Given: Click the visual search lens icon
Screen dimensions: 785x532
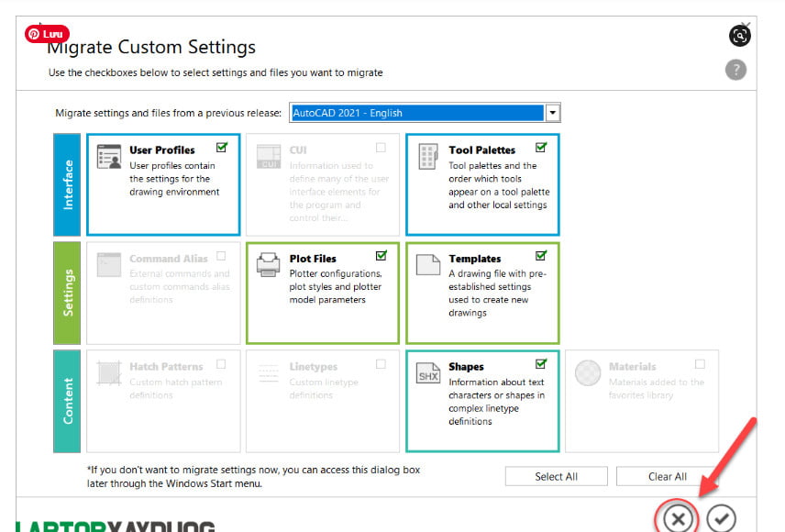Looking at the screenshot, I should point(739,36).
